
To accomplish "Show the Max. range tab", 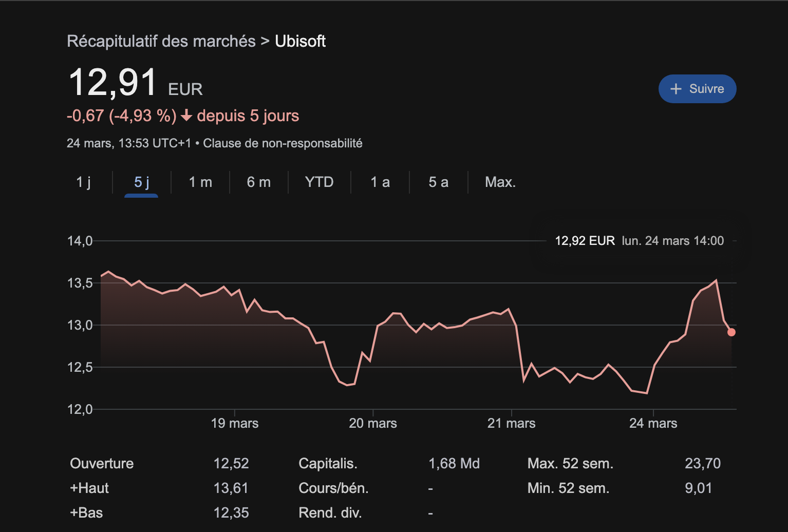I will tap(500, 182).
